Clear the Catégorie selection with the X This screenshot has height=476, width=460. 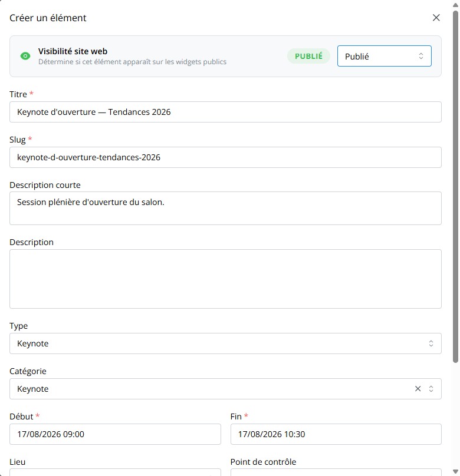[418, 389]
